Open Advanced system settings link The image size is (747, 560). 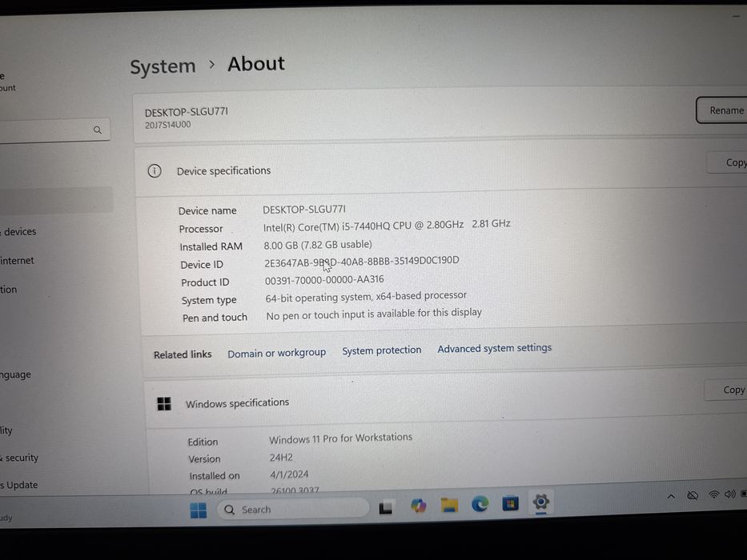(495, 349)
